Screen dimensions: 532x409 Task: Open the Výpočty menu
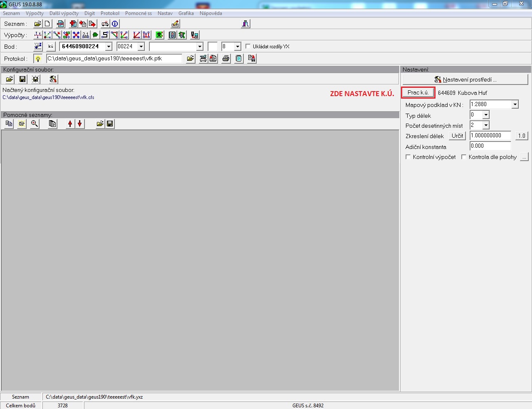[x=35, y=13]
